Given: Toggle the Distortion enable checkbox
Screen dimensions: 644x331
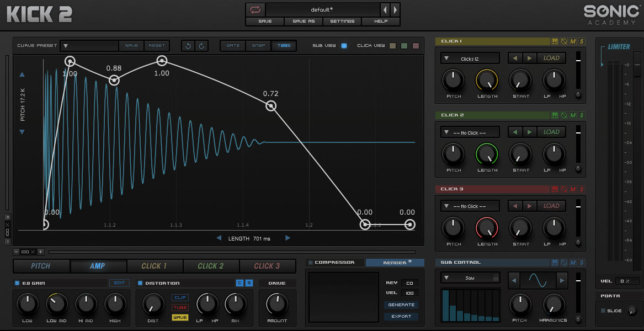Looking at the screenshot, I should 140,283.
